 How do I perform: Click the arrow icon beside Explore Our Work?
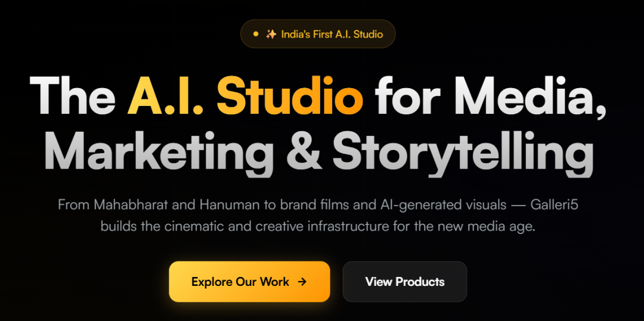point(302,282)
